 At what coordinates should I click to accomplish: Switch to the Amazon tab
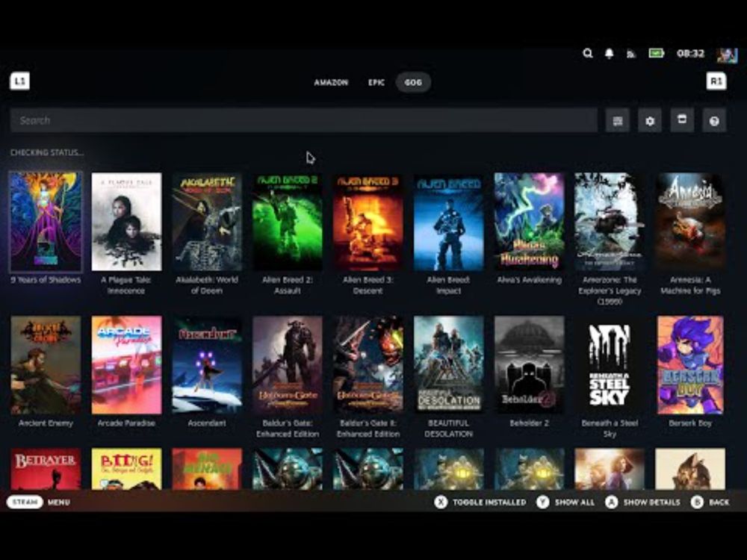tap(331, 82)
